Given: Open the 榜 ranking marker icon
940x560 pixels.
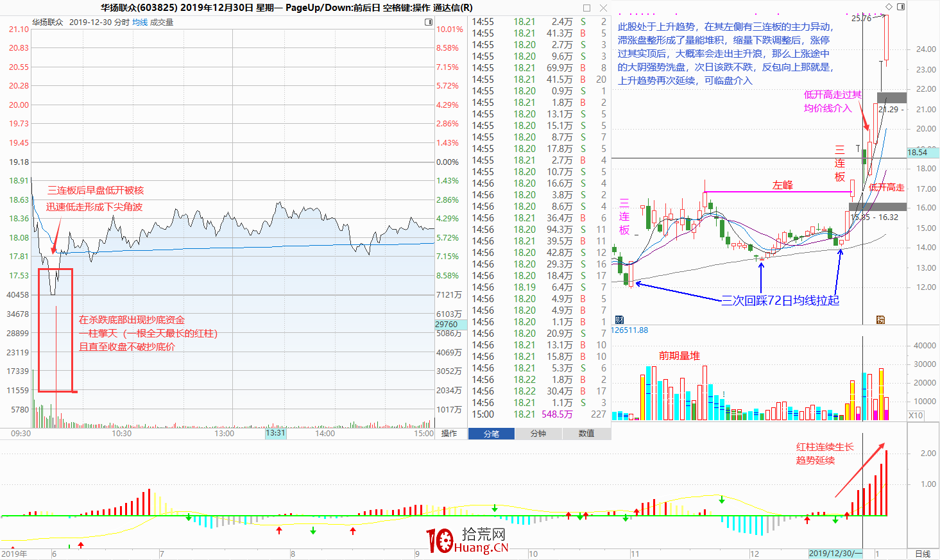Looking at the screenshot, I should click(x=881, y=319).
